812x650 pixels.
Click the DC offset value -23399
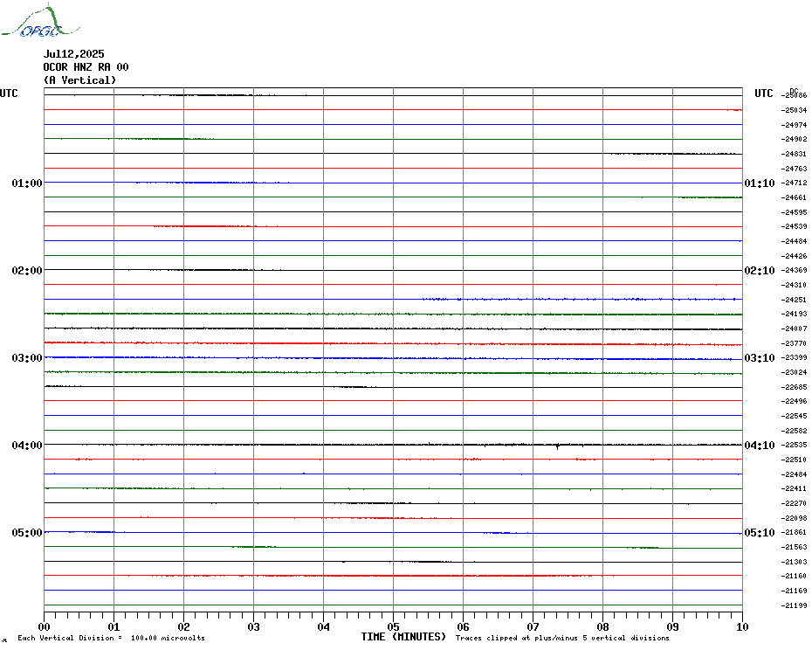click(x=794, y=357)
